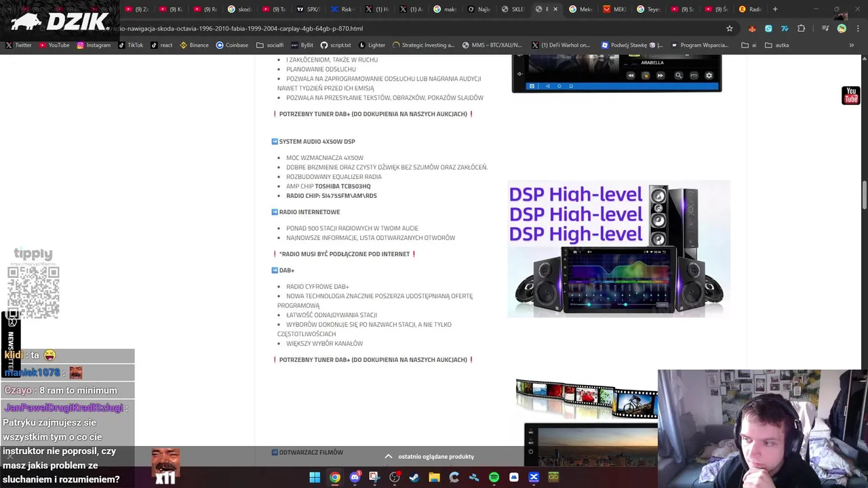Image resolution: width=868 pixels, height=488 pixels.
Task: Expand the socialfi bookmarks folder
Action: (270, 45)
